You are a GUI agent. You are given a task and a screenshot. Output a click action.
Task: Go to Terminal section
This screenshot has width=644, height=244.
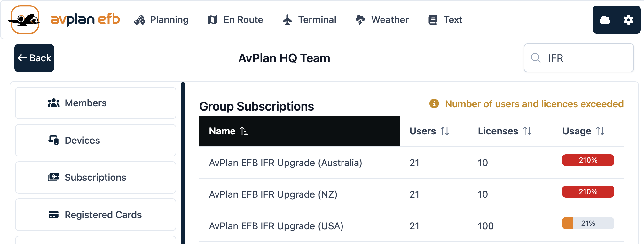pyautogui.click(x=310, y=20)
